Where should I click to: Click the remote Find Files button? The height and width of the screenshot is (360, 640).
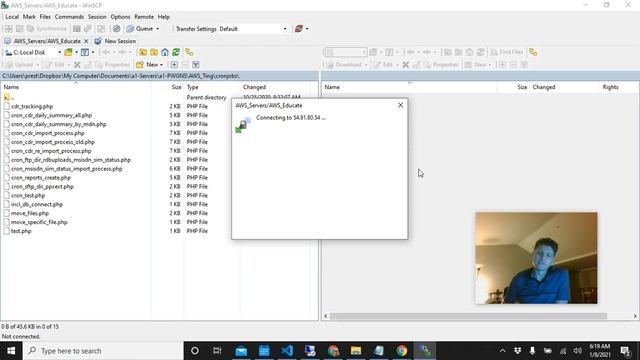(x=506, y=52)
